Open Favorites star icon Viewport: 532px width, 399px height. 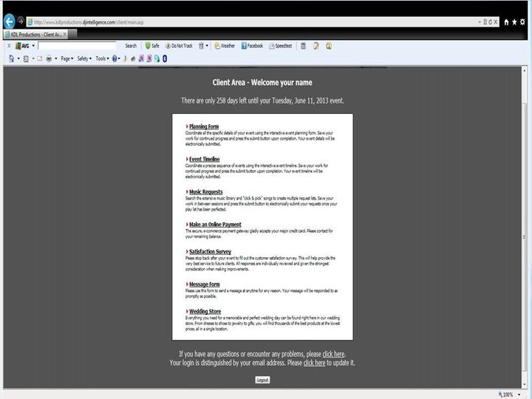(514, 22)
